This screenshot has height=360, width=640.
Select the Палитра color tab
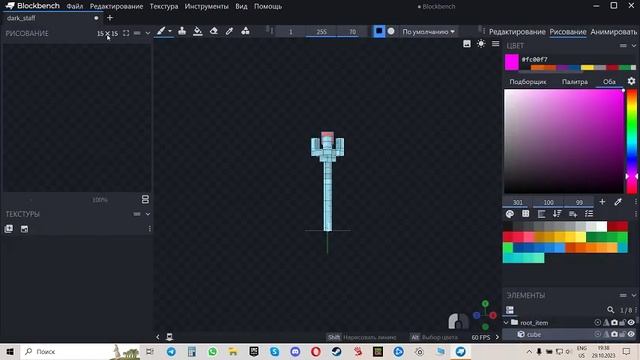click(x=575, y=82)
